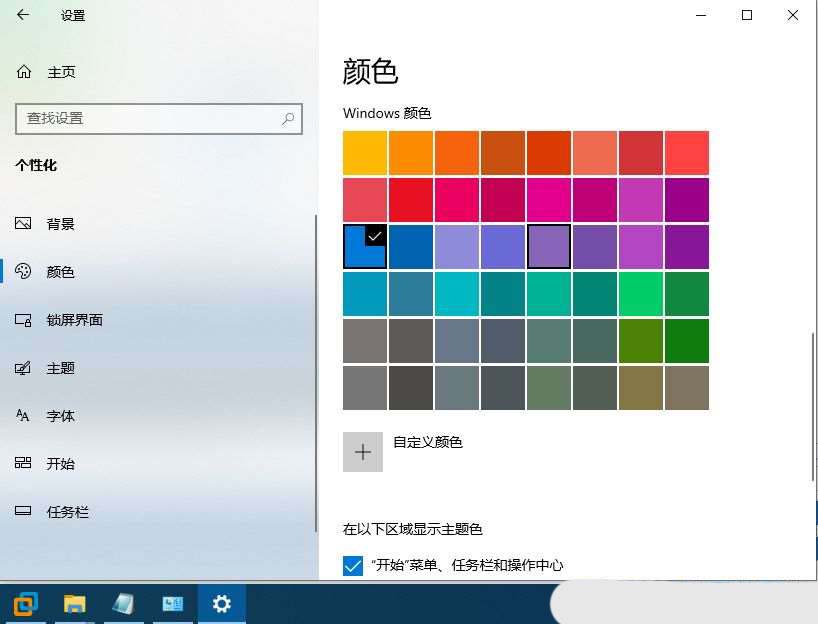Click the 查找设置 search field
Viewport: 818px width, 624px height.
[150, 118]
